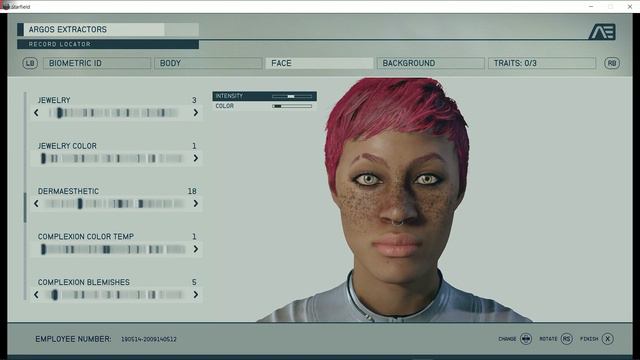640x360 pixels.
Task: Click the Change label
Action: pos(507,339)
